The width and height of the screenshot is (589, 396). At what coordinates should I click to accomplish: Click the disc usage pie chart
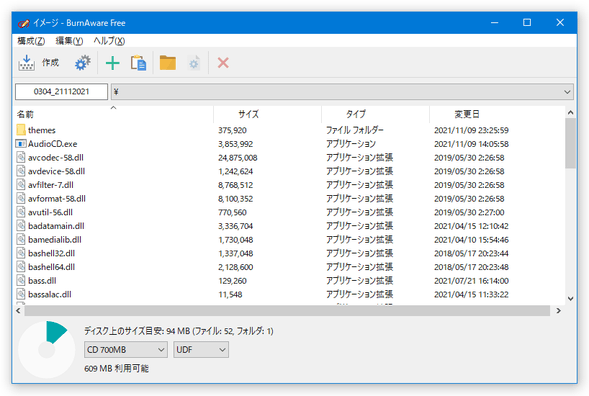tap(47, 350)
